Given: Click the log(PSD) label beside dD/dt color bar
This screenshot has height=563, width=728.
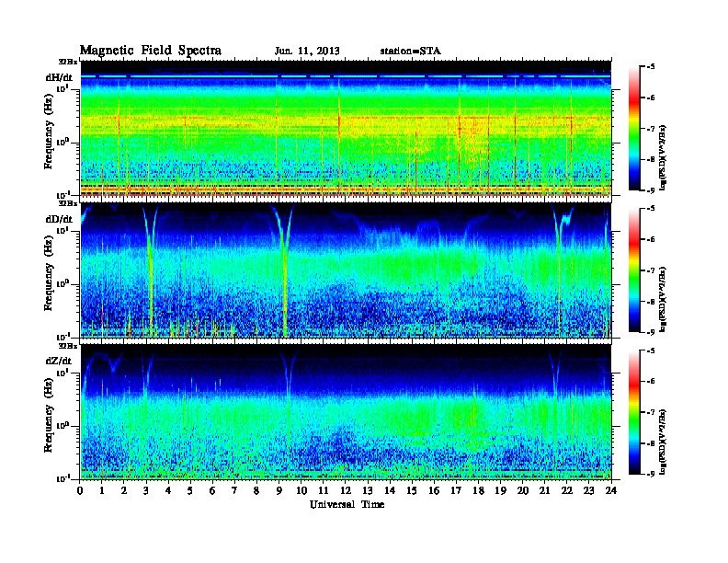Looking at the screenshot, I should point(663,299).
